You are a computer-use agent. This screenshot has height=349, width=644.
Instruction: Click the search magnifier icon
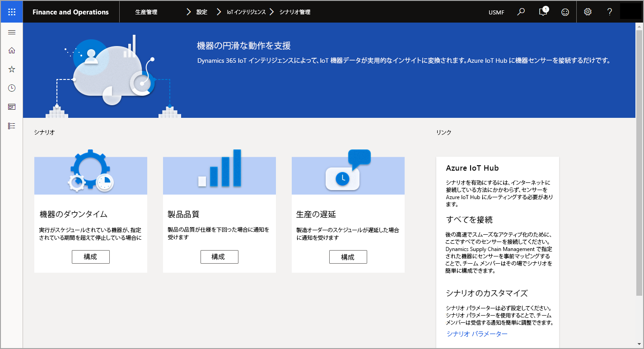pos(521,12)
